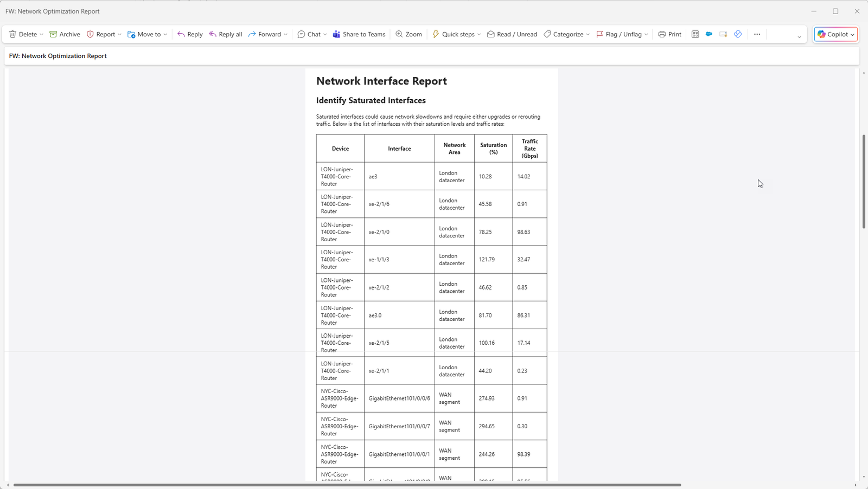Select the xe-1/1/3 interface cell

click(399, 260)
